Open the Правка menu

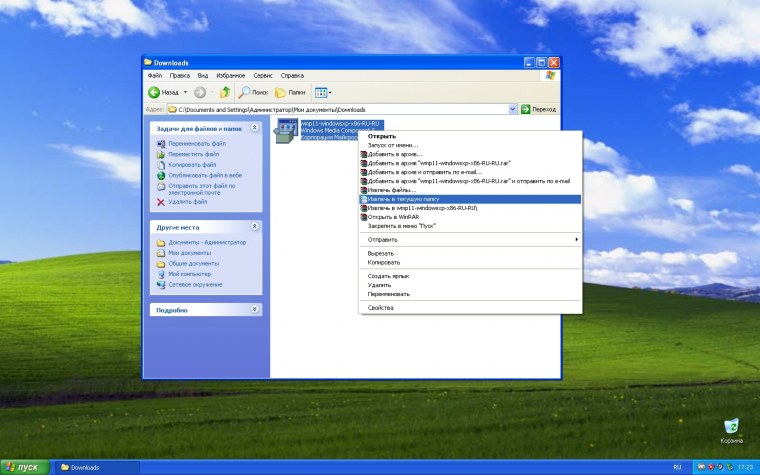click(179, 76)
